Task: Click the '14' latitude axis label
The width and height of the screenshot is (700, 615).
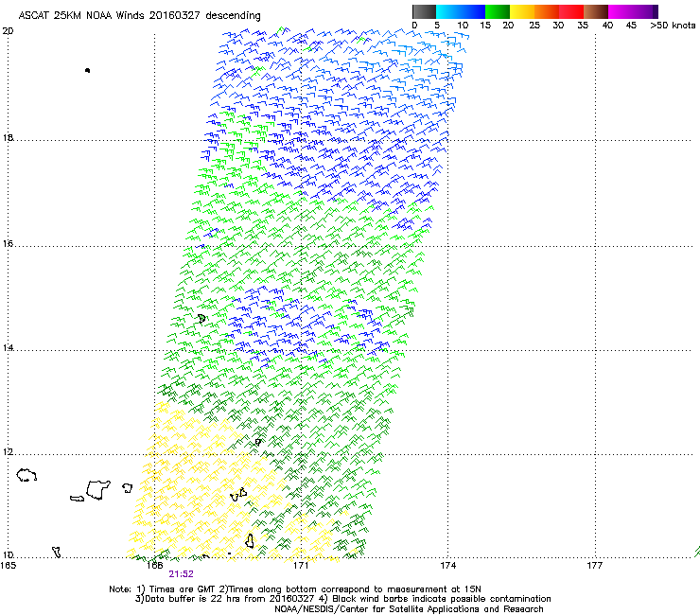Action: pos(8,348)
